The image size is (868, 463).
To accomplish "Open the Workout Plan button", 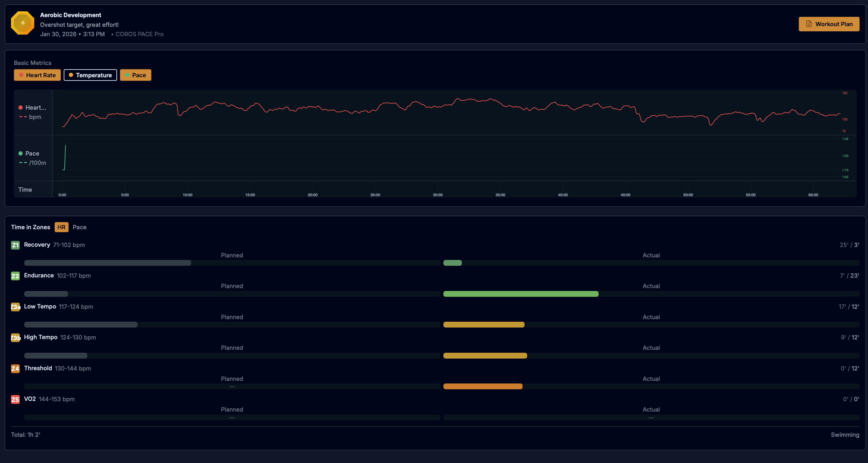I will [829, 24].
